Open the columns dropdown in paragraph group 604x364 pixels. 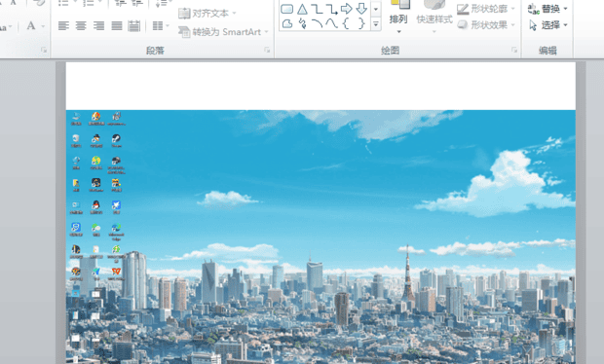pos(161,25)
